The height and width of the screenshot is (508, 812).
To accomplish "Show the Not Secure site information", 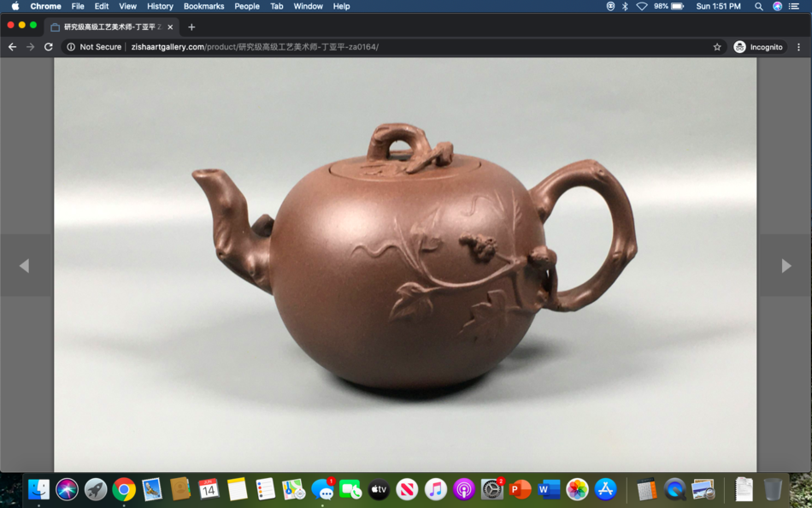I will click(94, 47).
